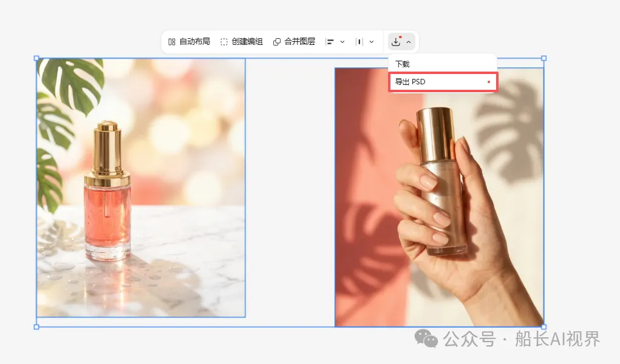This screenshot has width=620, height=364.
Task: Expand the distribute spacing options chevron
Action: coord(372,42)
